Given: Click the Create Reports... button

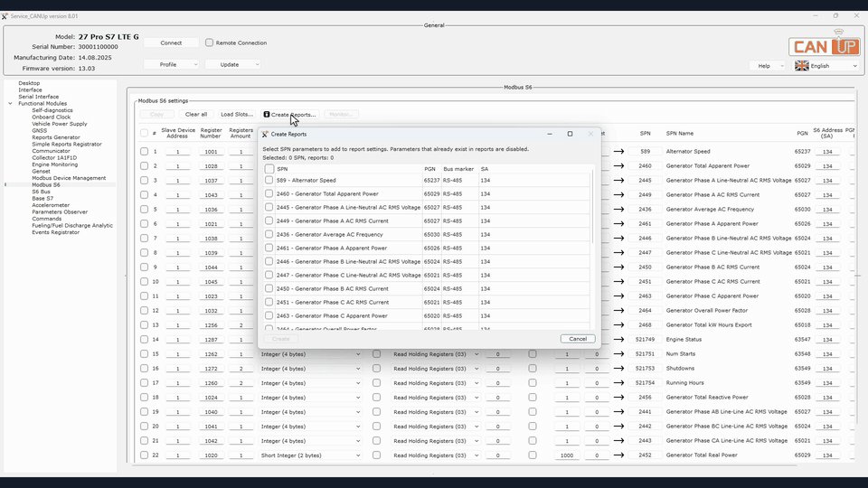Looking at the screenshot, I should [x=290, y=115].
